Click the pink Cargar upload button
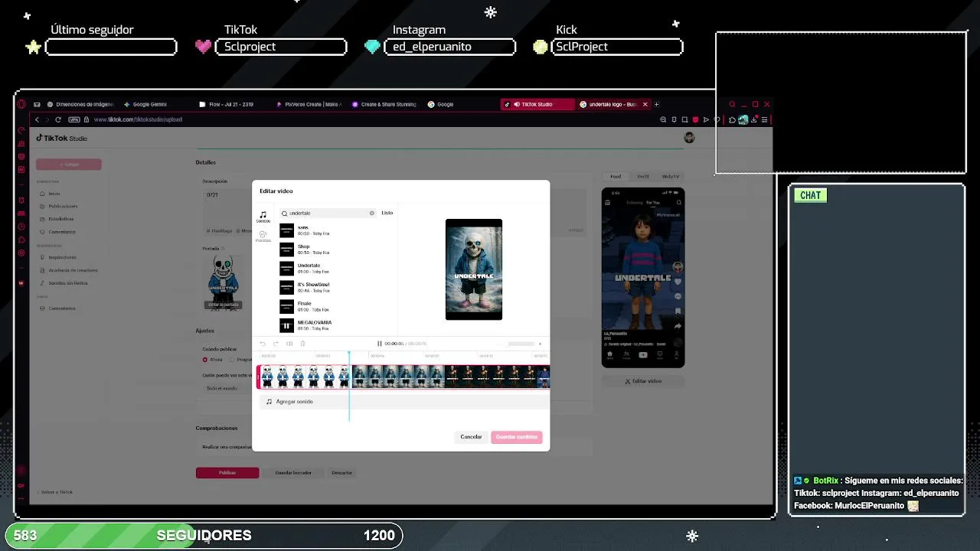The image size is (980, 551). [69, 164]
